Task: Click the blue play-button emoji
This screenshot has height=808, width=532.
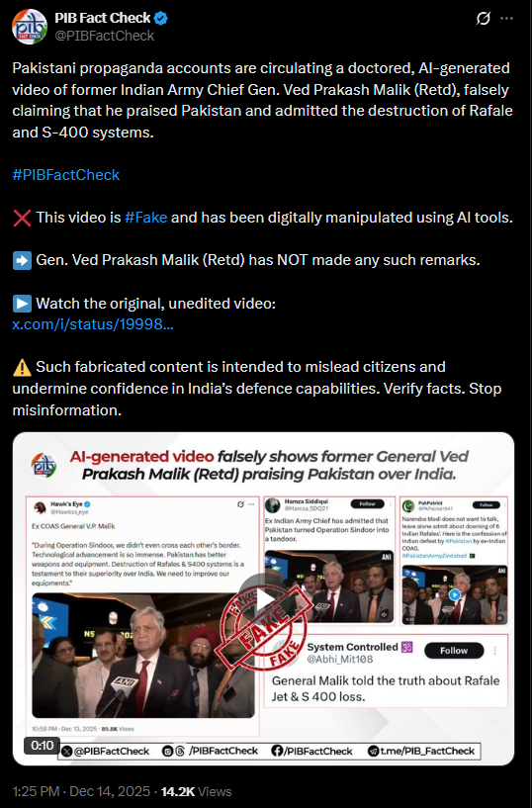Action: pos(22,304)
